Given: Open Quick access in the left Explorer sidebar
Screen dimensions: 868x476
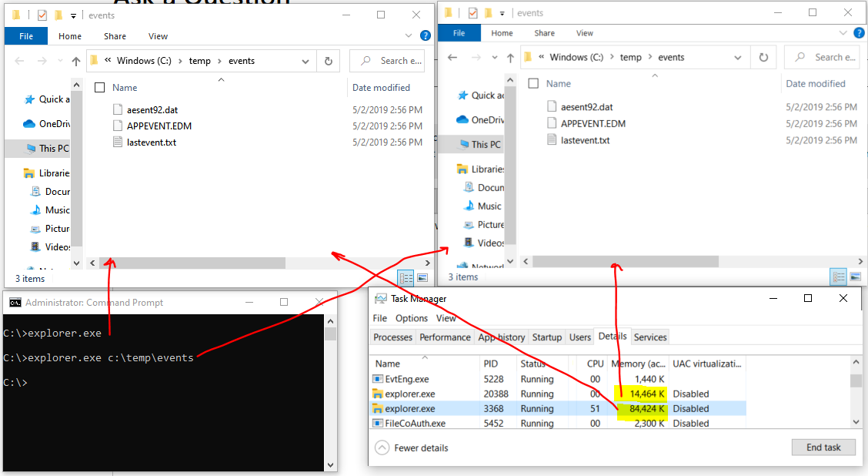Looking at the screenshot, I should click(47, 99).
